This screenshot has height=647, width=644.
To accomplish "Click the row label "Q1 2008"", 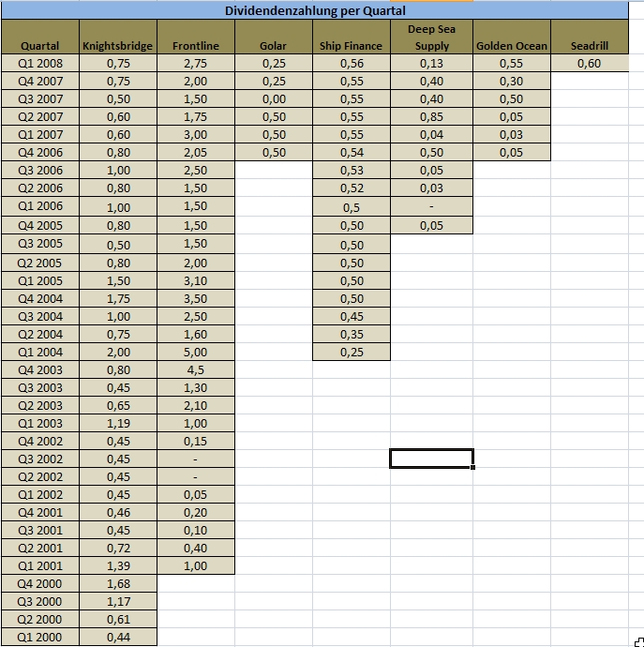I will [x=40, y=63].
